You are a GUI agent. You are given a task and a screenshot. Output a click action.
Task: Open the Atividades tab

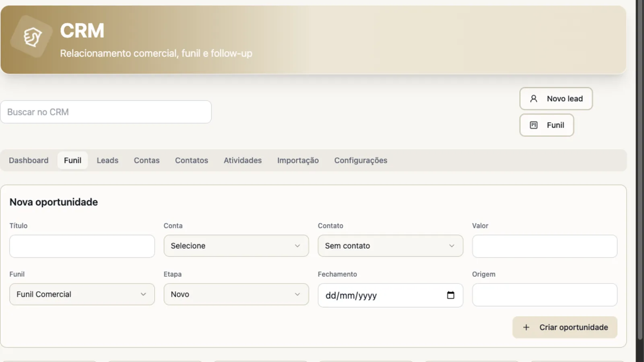tap(243, 160)
